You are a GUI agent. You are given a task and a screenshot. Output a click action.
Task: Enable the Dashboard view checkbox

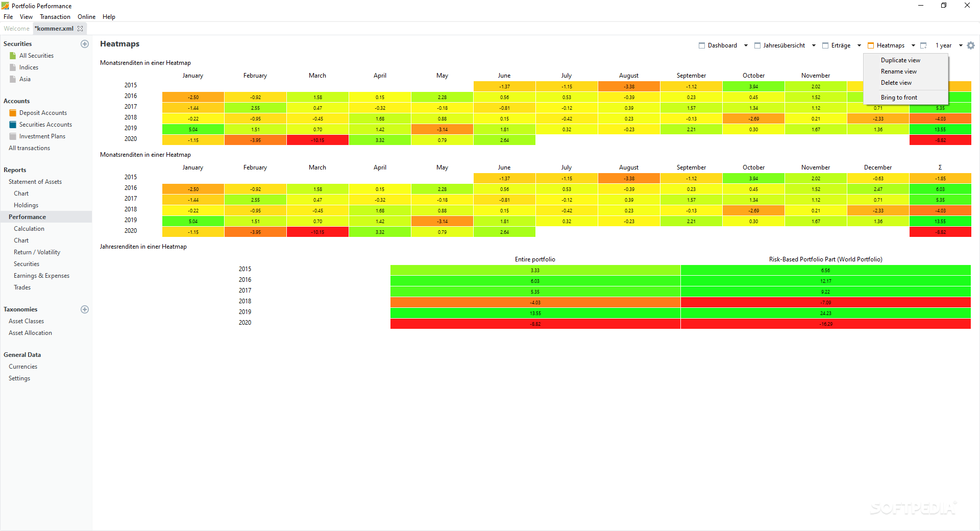(x=702, y=45)
